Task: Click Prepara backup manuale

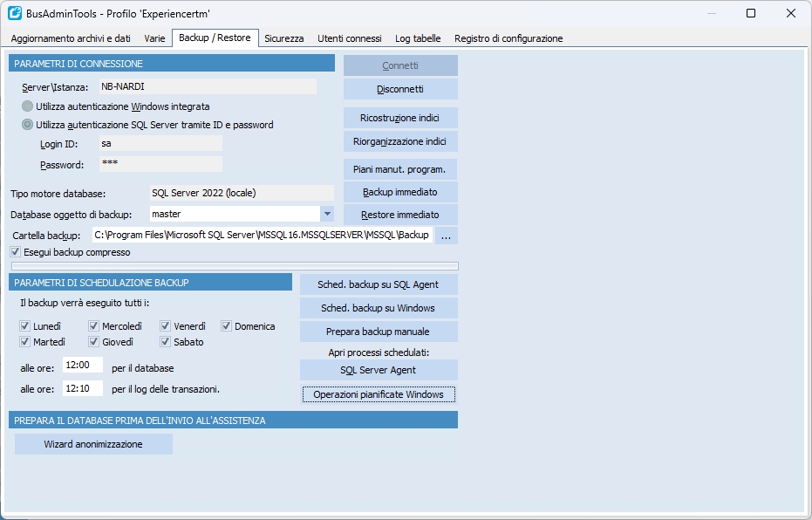Action: pyautogui.click(x=379, y=332)
